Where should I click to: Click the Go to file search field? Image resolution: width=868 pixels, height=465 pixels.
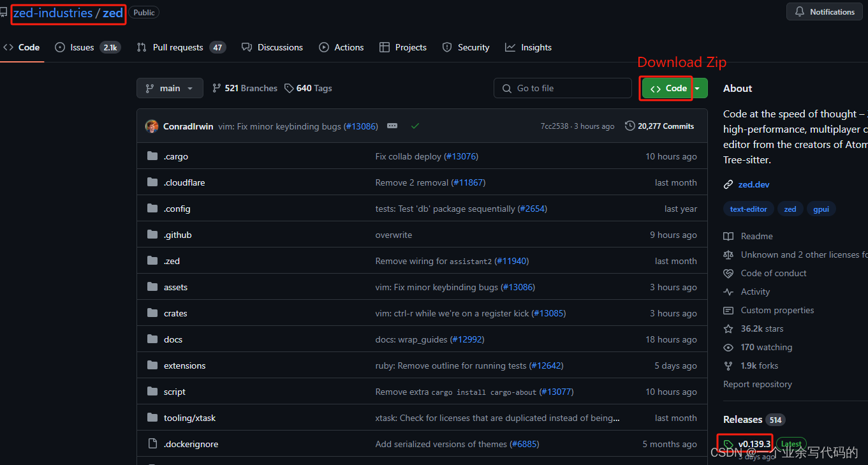click(x=563, y=88)
